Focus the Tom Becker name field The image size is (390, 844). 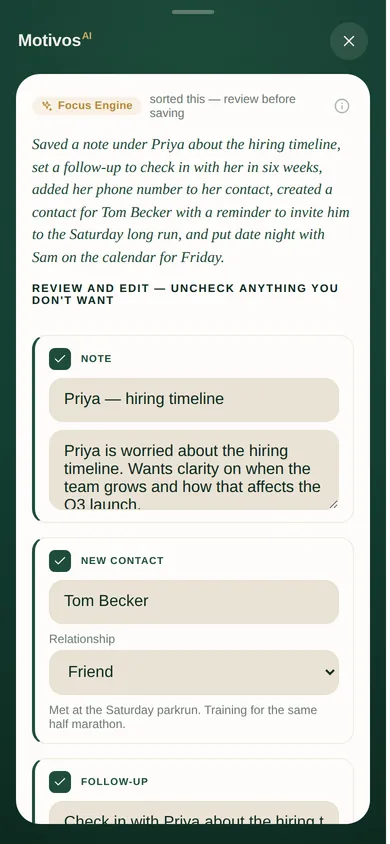click(194, 602)
